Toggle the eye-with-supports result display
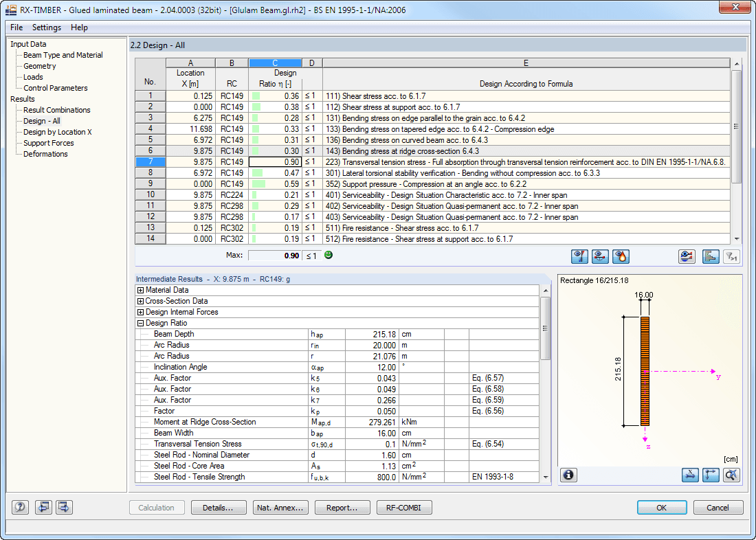This screenshot has width=756, height=540. pos(600,256)
